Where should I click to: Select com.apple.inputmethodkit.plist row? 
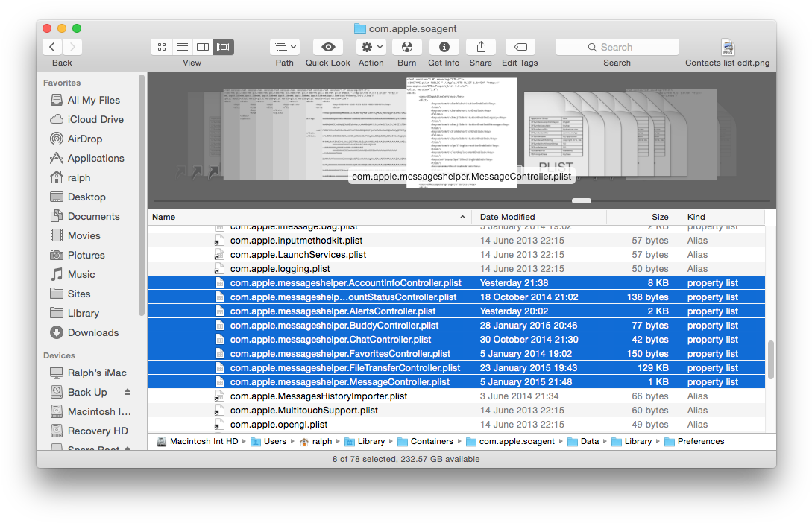pos(456,241)
